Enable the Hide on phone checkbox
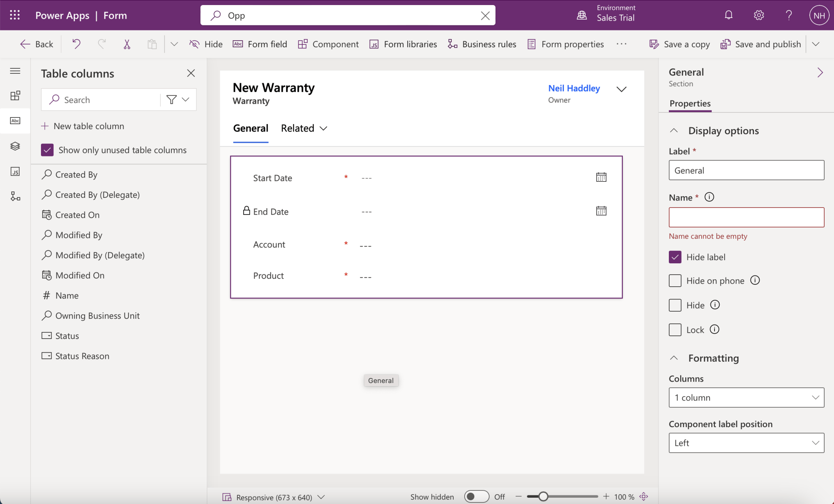The image size is (834, 504). (675, 280)
